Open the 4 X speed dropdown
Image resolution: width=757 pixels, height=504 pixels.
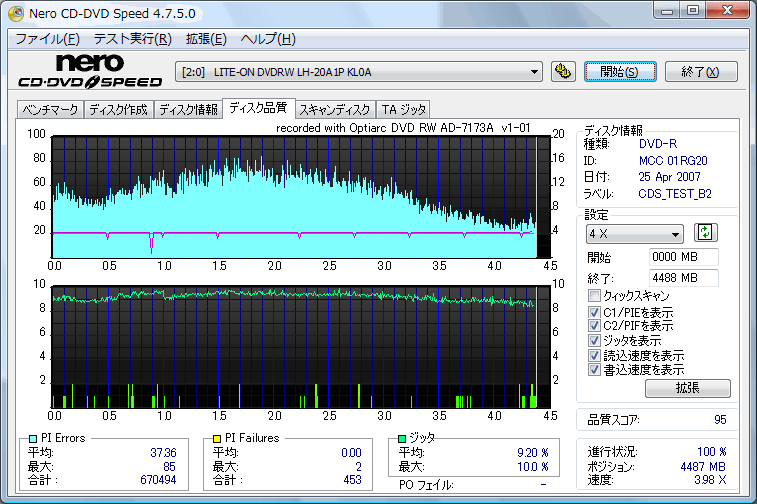click(634, 234)
